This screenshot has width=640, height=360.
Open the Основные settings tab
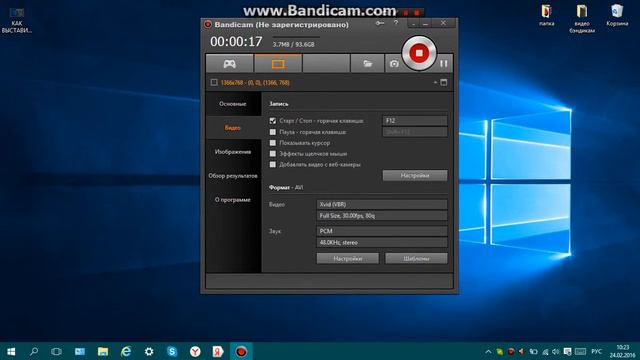(233, 104)
